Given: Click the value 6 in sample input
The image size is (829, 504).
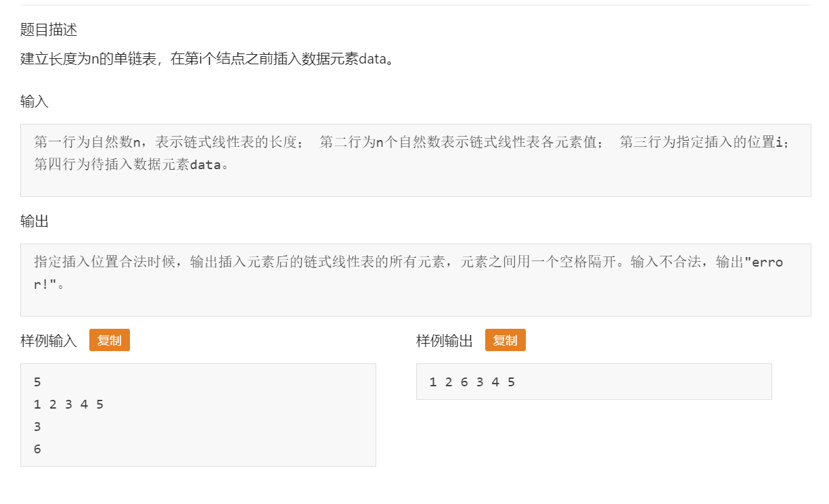Looking at the screenshot, I should 37,449.
